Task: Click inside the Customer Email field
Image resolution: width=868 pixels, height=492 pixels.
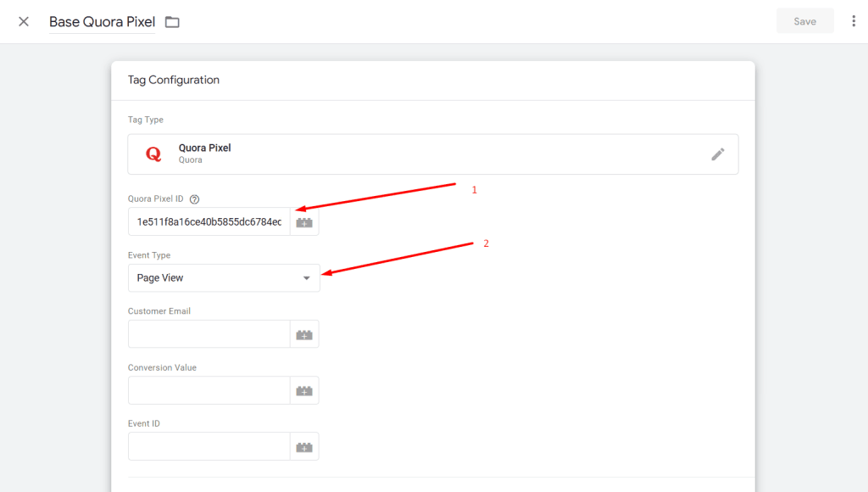Action: [x=208, y=333]
